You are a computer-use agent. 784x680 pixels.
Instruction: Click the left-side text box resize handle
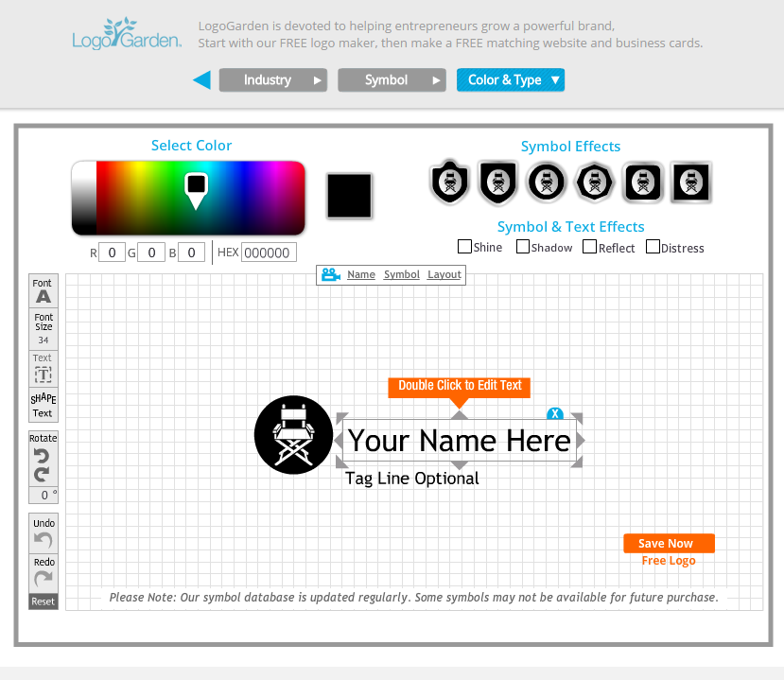[x=338, y=441]
